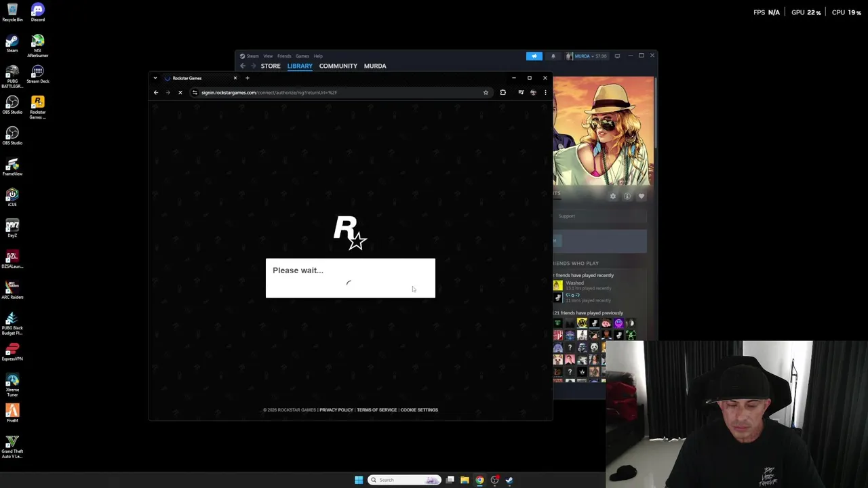
Task: Open a new browser tab
Action: (x=247, y=78)
